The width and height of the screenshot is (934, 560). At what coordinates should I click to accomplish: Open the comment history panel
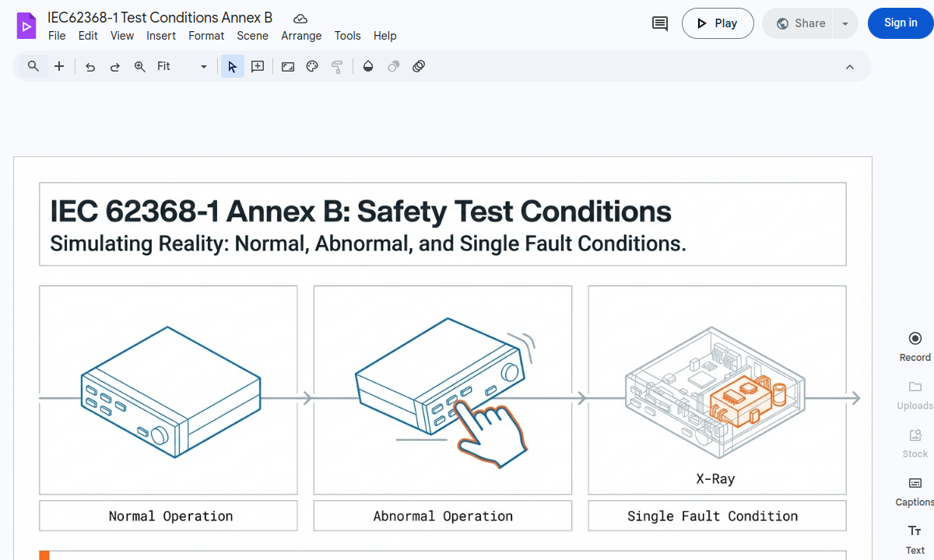(x=658, y=23)
